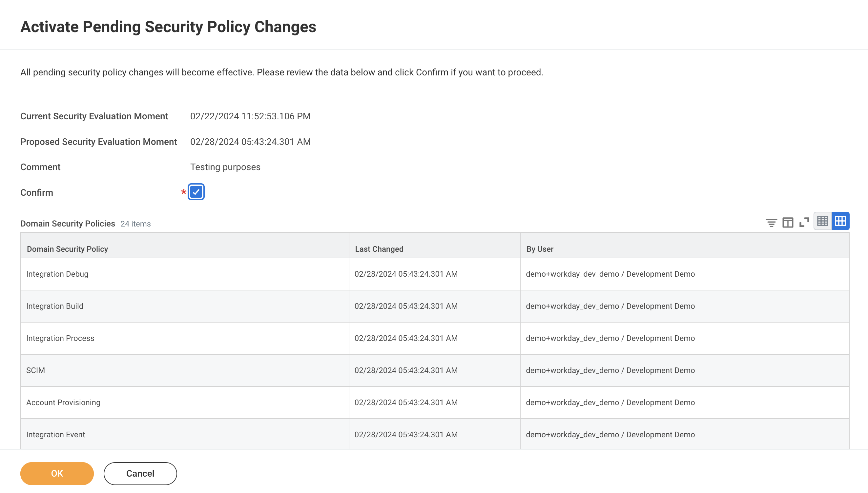
Task: Select the table/list view icon
Action: [x=821, y=222]
